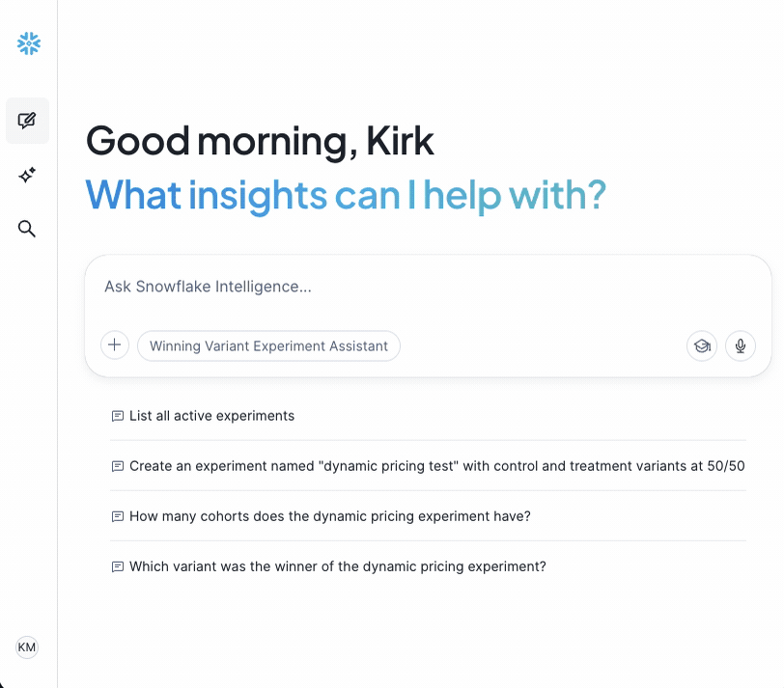Select the 'List all active experiments' suggestion
Screen dimensions: 784x688
[210, 415]
